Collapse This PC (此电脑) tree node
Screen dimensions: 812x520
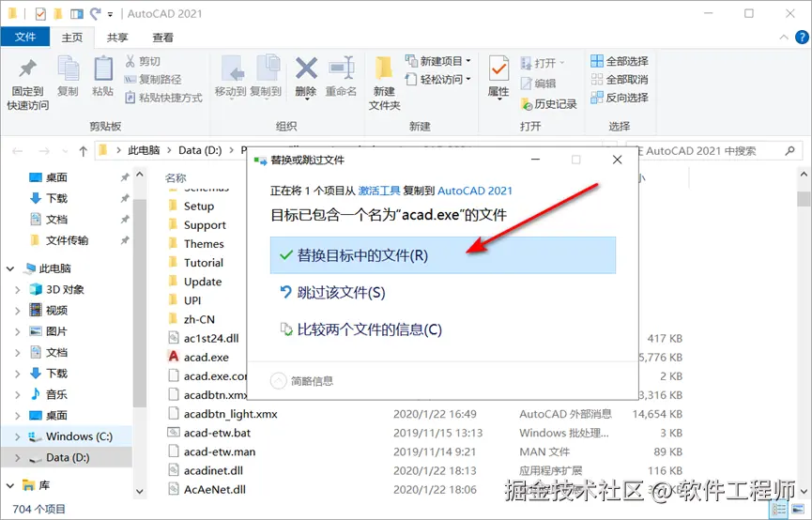[10, 268]
